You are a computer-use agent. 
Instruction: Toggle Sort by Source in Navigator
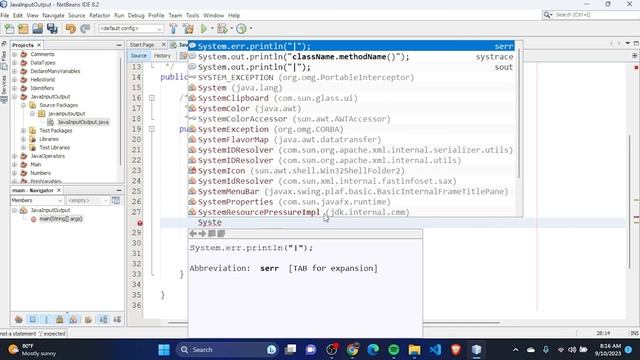(117, 320)
